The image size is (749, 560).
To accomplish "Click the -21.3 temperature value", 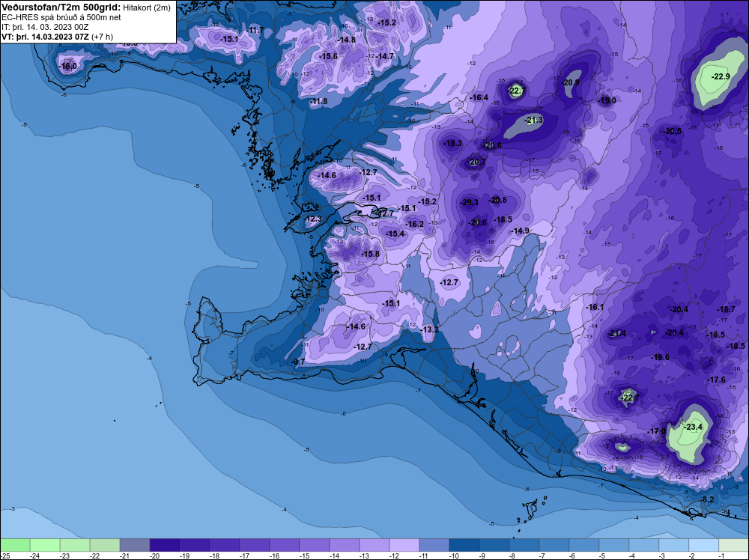I will (533, 120).
